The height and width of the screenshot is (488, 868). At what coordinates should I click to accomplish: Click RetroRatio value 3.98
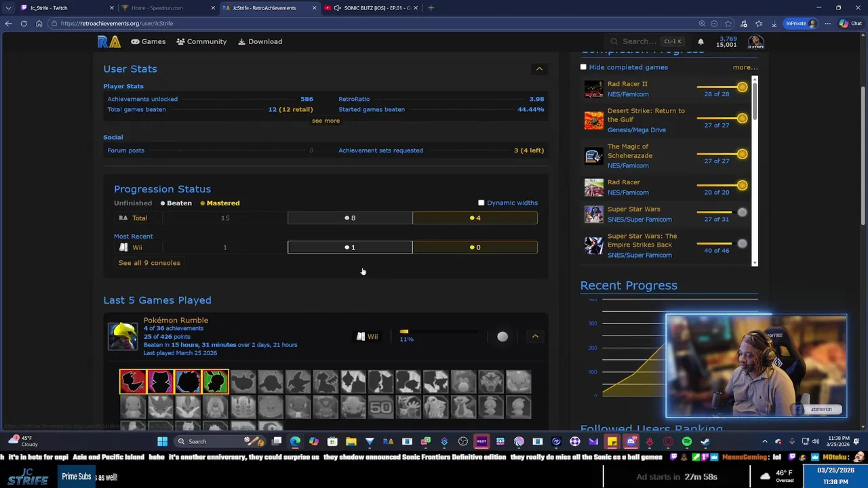(x=536, y=99)
